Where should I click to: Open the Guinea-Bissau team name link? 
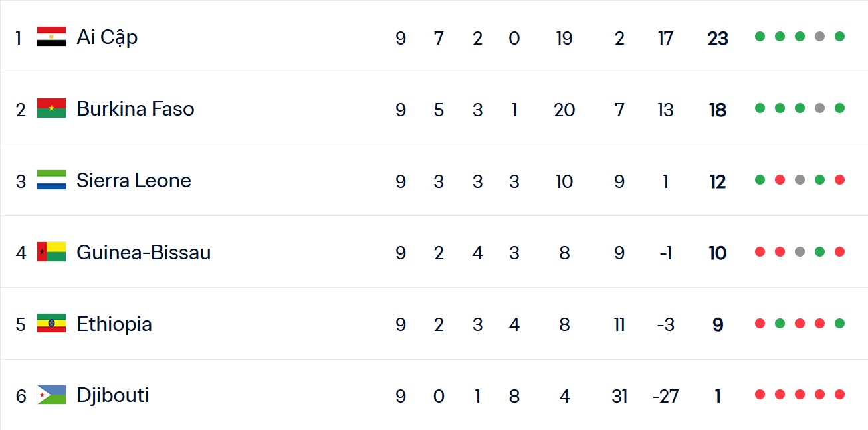tap(144, 253)
